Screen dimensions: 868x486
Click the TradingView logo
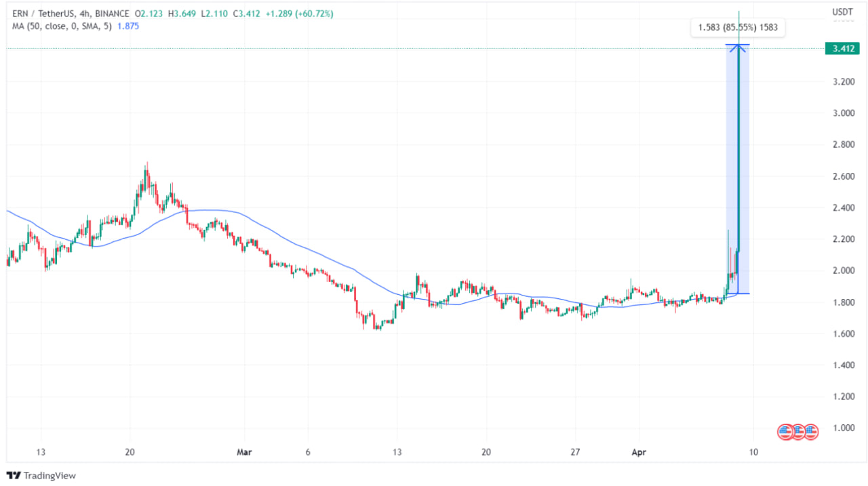(x=41, y=476)
